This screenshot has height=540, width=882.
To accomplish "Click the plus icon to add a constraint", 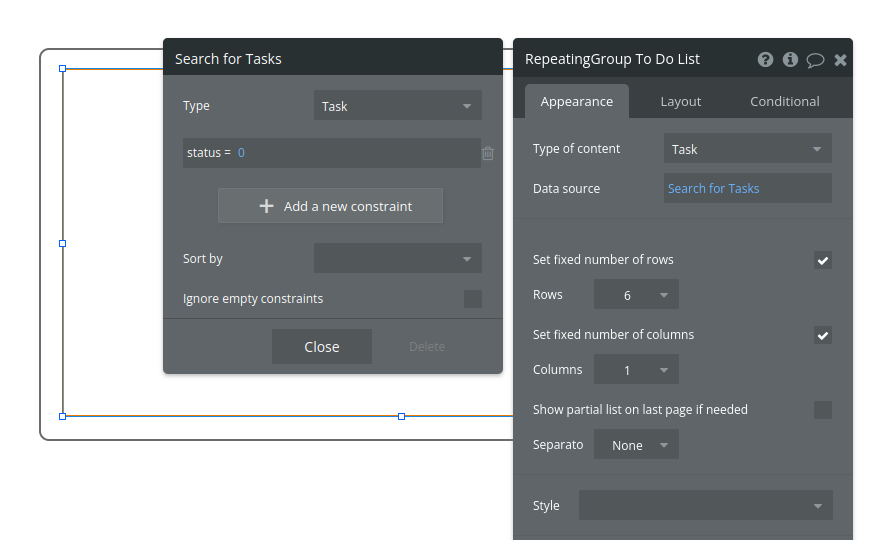I will [x=266, y=206].
